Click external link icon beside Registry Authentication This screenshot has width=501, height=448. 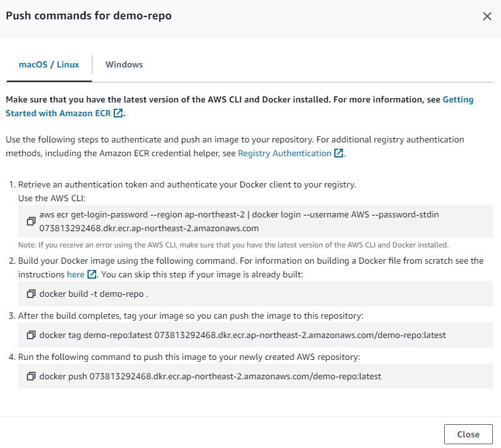pos(339,153)
